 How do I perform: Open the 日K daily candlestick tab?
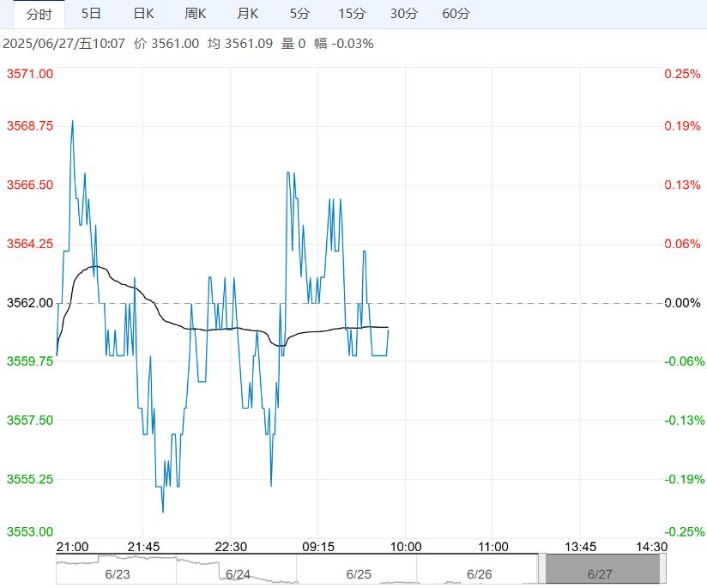(143, 14)
